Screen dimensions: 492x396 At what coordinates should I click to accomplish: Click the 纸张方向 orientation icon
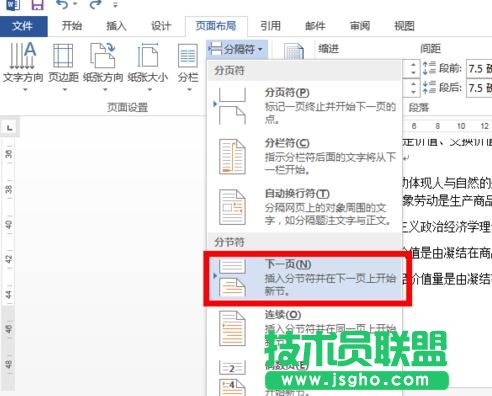103,56
